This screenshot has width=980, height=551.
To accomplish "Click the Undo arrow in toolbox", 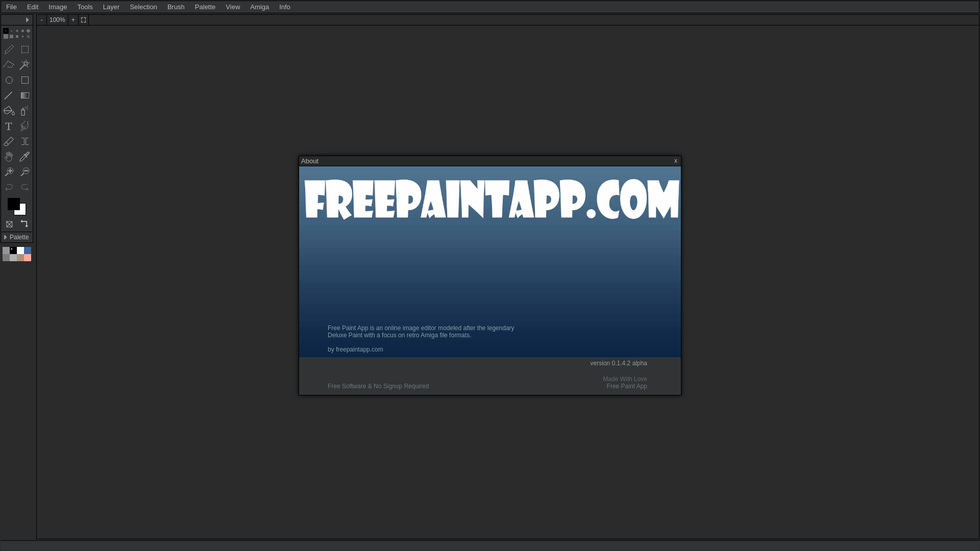I will tap(9, 187).
